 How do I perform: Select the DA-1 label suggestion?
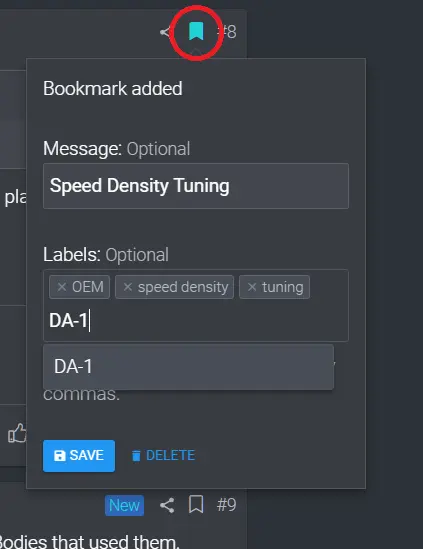[x=188, y=367]
